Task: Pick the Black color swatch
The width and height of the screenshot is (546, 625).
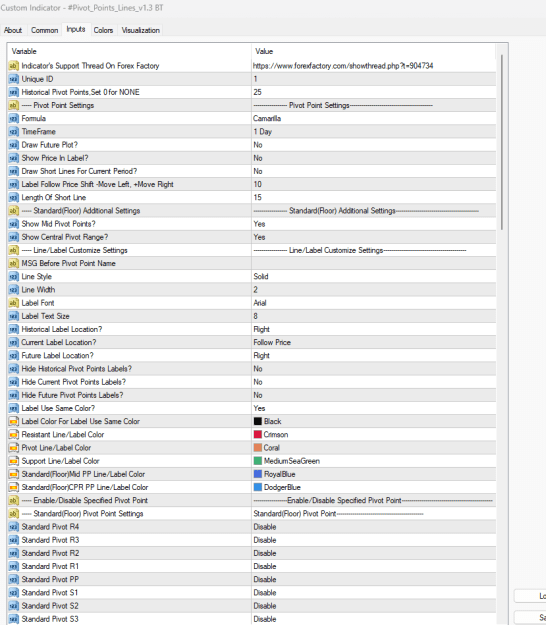Action: click(x=258, y=421)
